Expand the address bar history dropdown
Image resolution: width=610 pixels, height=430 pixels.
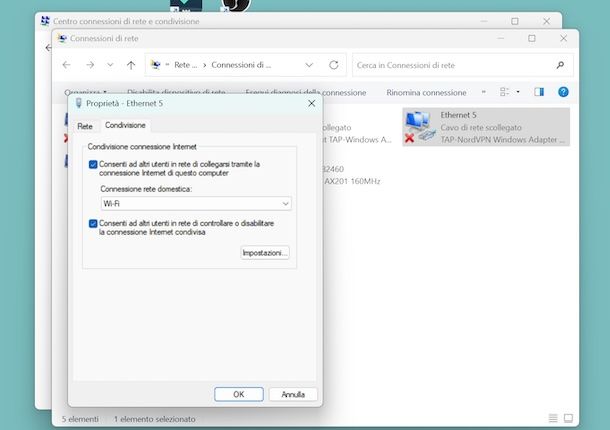tap(309, 65)
